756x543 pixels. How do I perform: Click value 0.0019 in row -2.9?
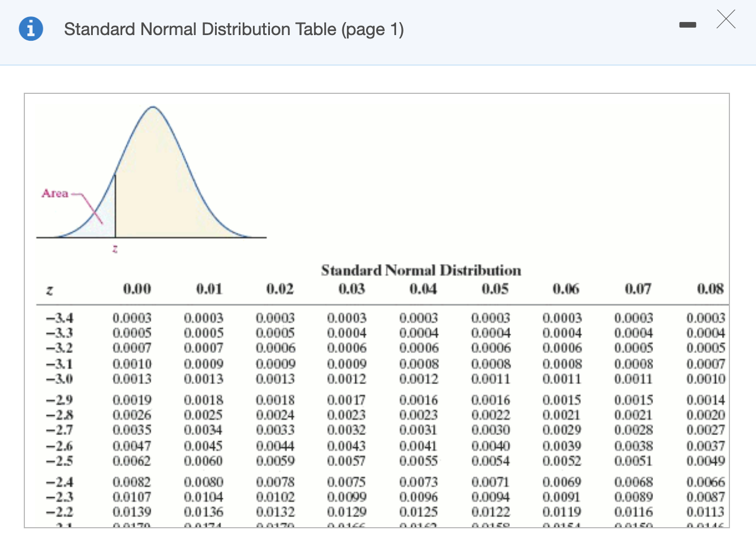[x=132, y=400]
